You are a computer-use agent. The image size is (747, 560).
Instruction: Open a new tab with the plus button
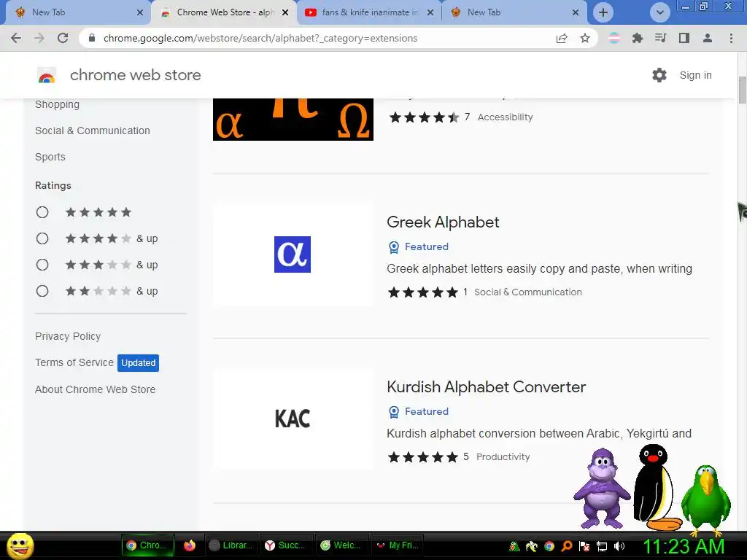click(603, 12)
